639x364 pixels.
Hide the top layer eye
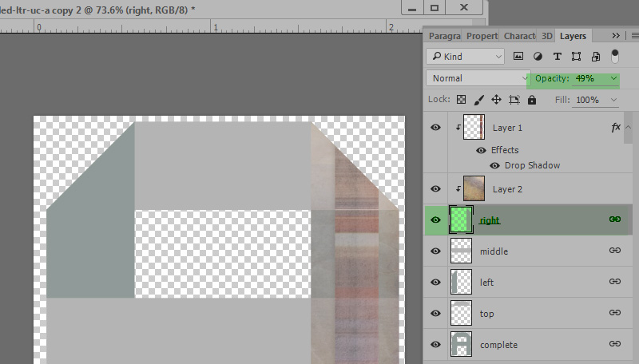435,313
